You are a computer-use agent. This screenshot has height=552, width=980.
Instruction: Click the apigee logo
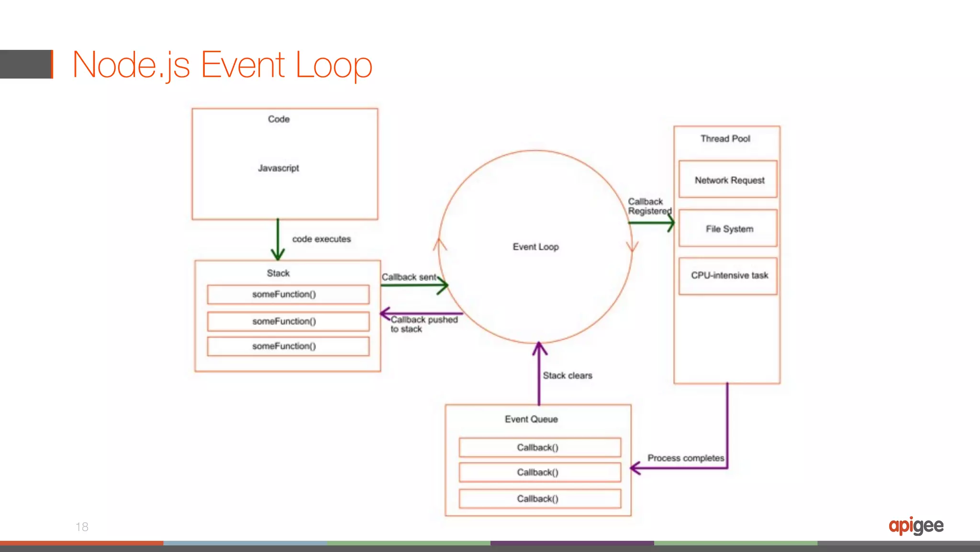915,526
